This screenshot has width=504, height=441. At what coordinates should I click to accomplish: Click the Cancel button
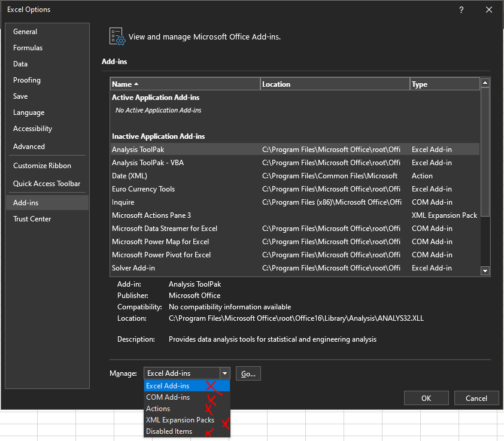476,399
